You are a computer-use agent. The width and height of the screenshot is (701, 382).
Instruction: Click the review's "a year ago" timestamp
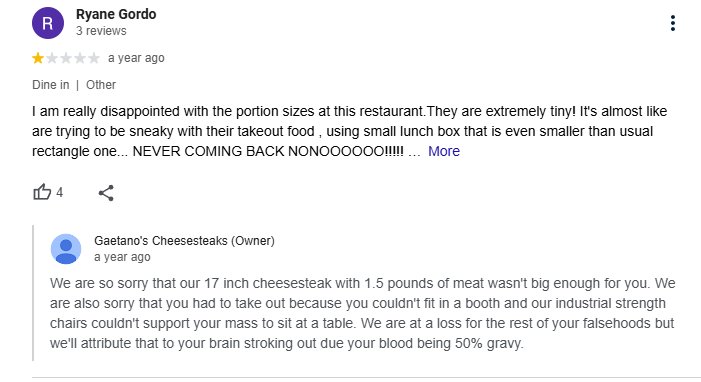(x=136, y=58)
